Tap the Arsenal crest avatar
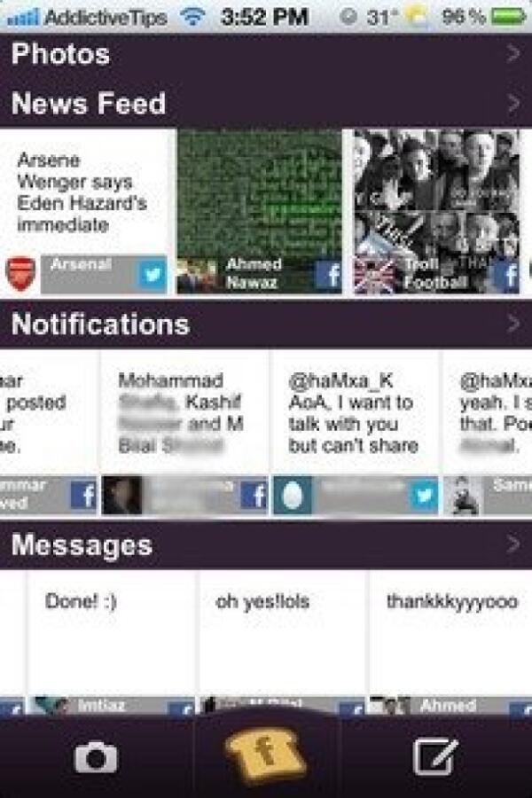 tap(20, 274)
